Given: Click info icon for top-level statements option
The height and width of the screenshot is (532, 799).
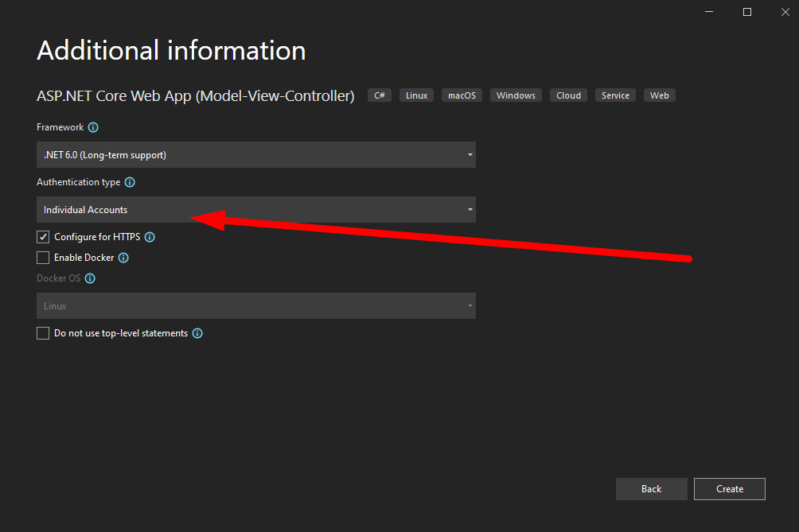Looking at the screenshot, I should pos(197,333).
